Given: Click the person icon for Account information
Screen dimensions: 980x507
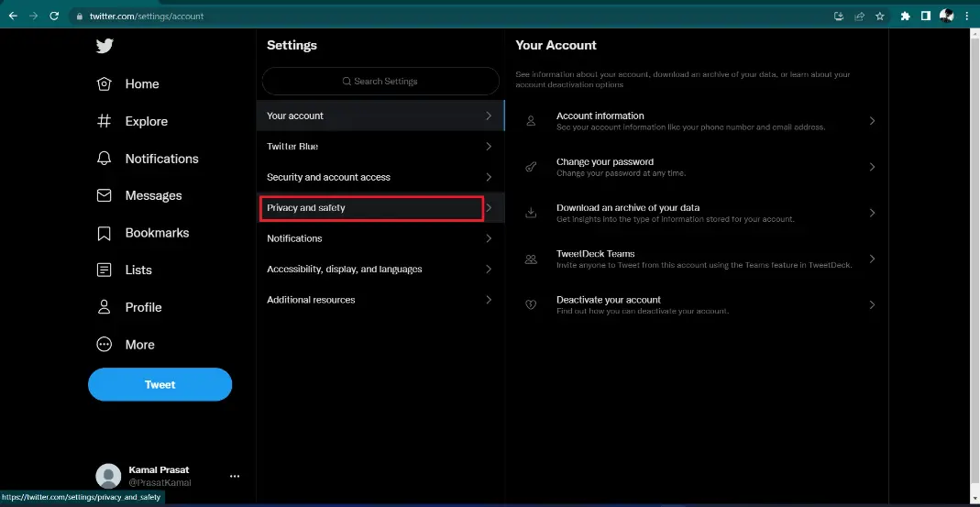Looking at the screenshot, I should pos(531,121).
